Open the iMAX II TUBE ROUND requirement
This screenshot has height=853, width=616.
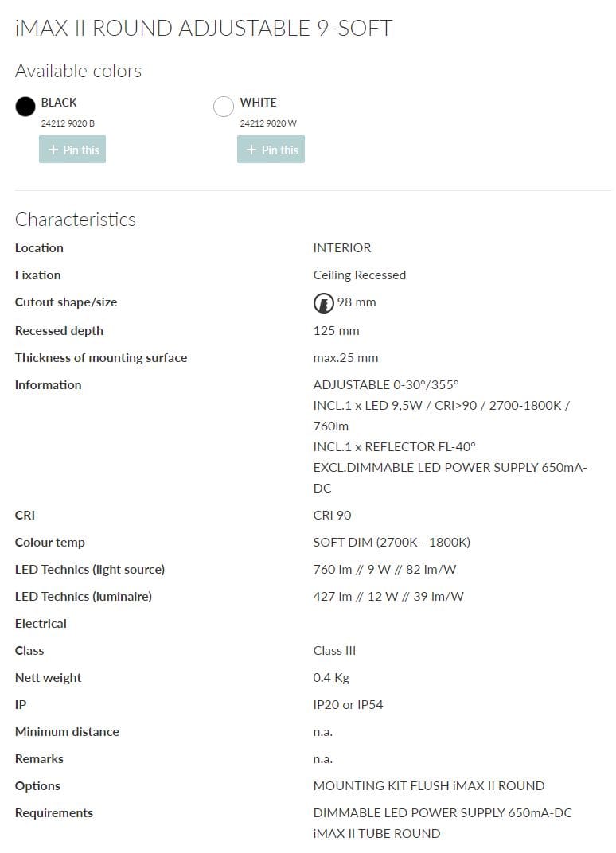[376, 833]
